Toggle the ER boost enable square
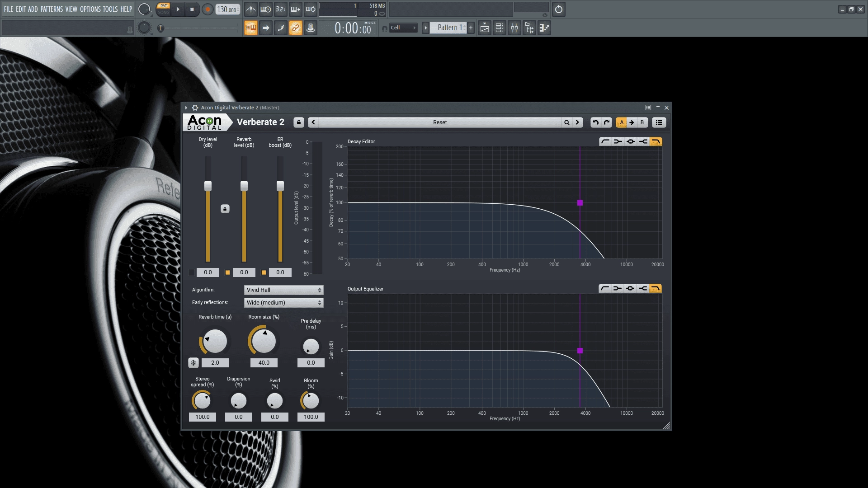 264,272
